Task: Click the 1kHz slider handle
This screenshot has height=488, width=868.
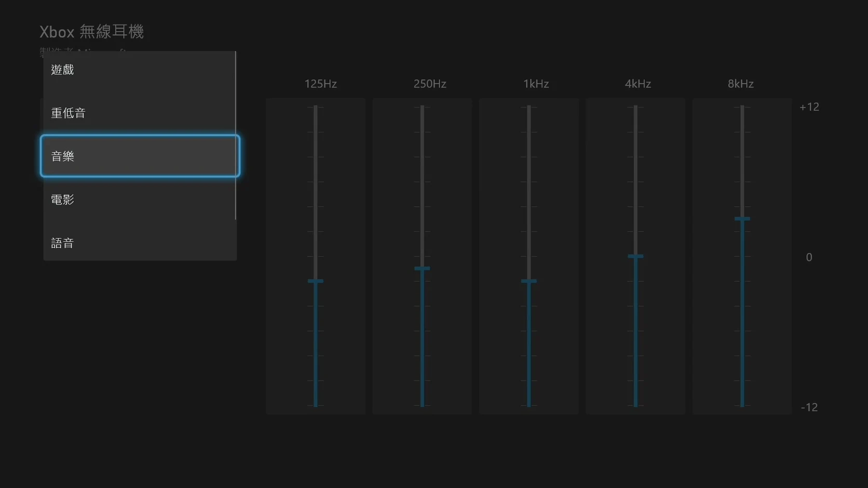Action: [x=529, y=281]
